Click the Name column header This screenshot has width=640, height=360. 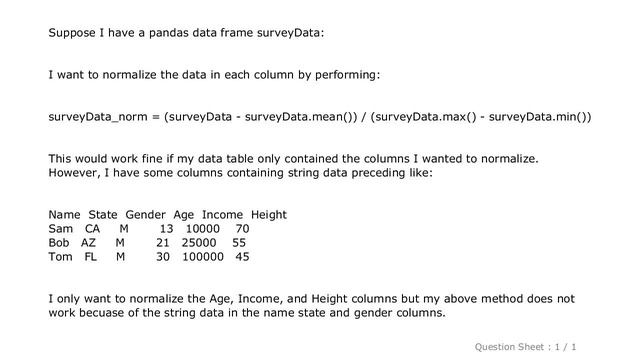click(64, 215)
